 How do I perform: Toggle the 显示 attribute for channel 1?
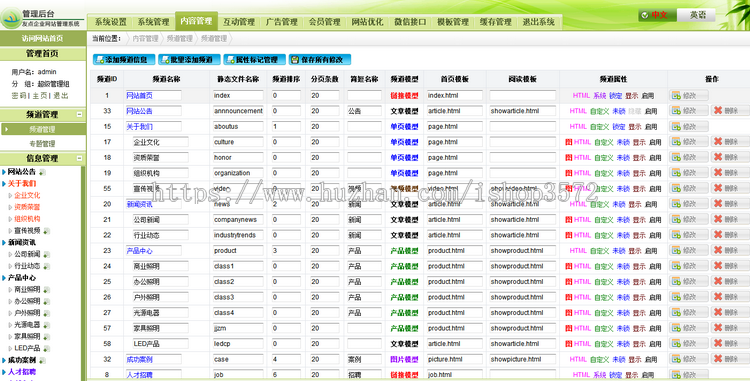coord(631,96)
